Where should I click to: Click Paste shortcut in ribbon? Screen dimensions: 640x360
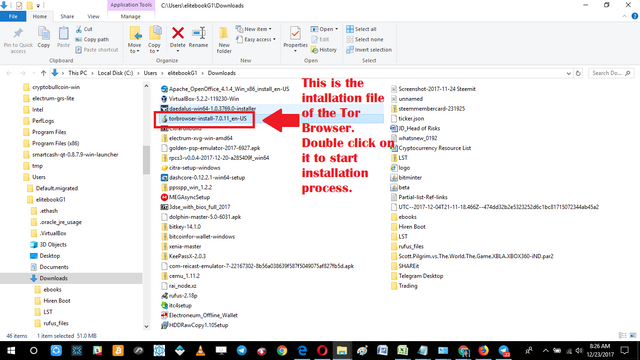(x=97, y=50)
